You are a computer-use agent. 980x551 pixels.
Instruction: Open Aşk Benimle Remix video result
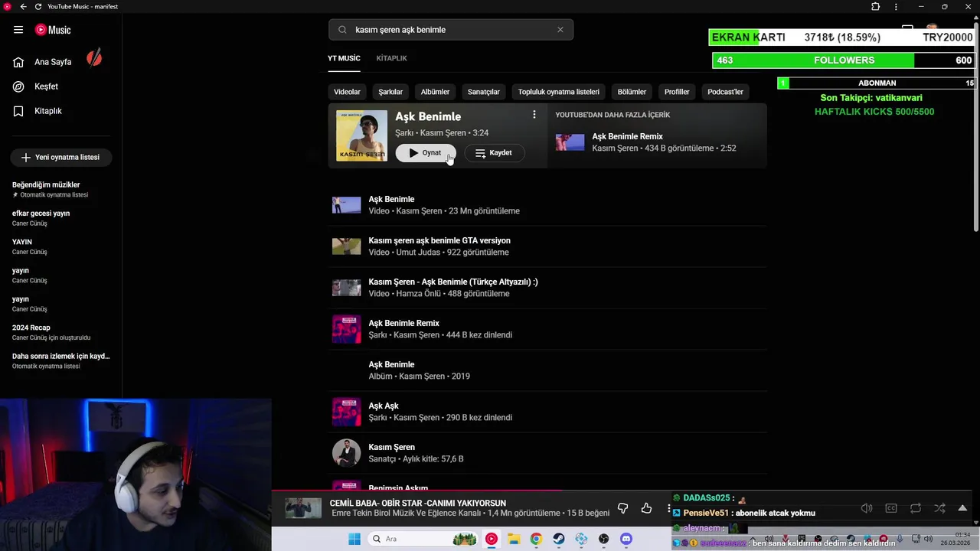tap(658, 142)
